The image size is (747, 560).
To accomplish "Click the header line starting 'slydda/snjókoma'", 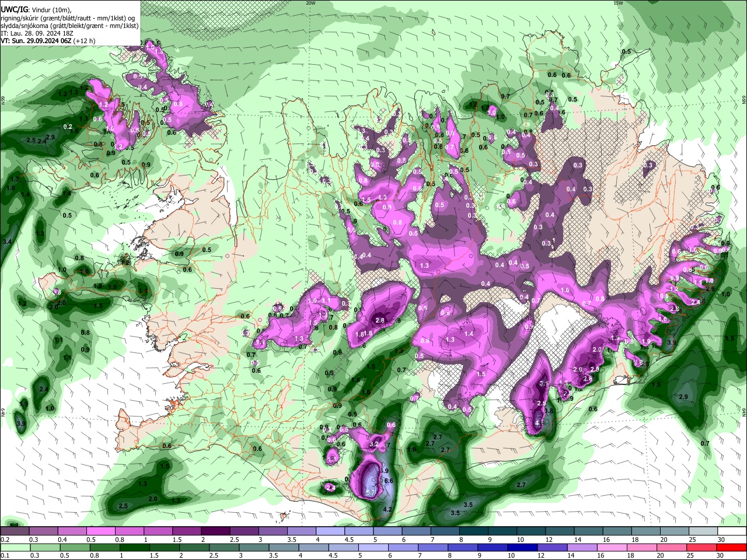I will tap(69, 26).
